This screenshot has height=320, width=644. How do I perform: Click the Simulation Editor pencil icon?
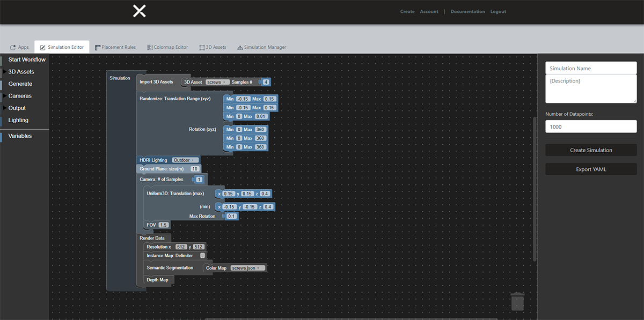(x=43, y=47)
